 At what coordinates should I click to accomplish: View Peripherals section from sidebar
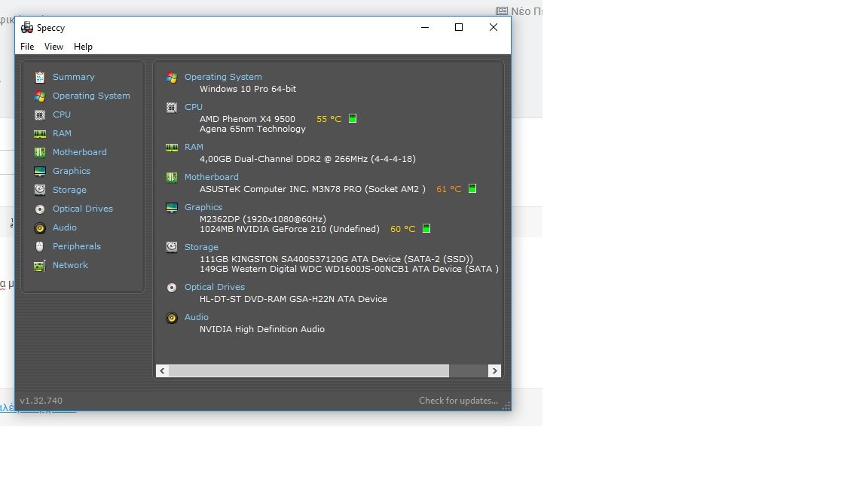pyautogui.click(x=76, y=246)
